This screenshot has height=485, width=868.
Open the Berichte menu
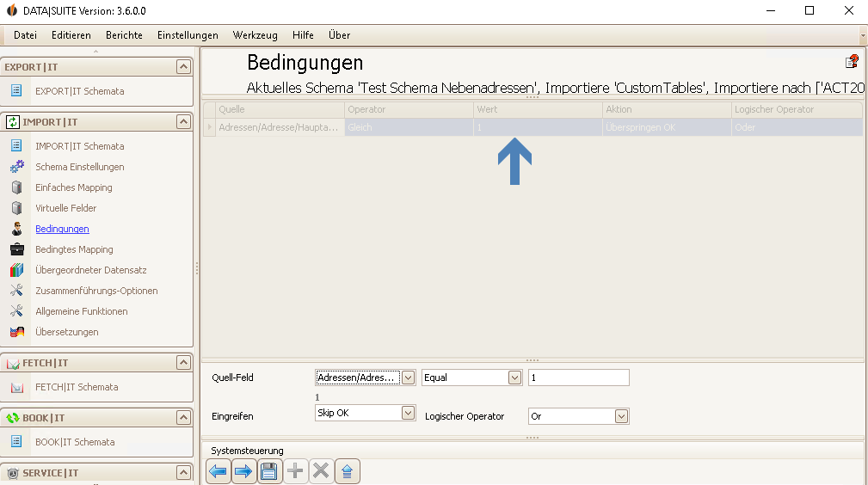[x=124, y=35]
